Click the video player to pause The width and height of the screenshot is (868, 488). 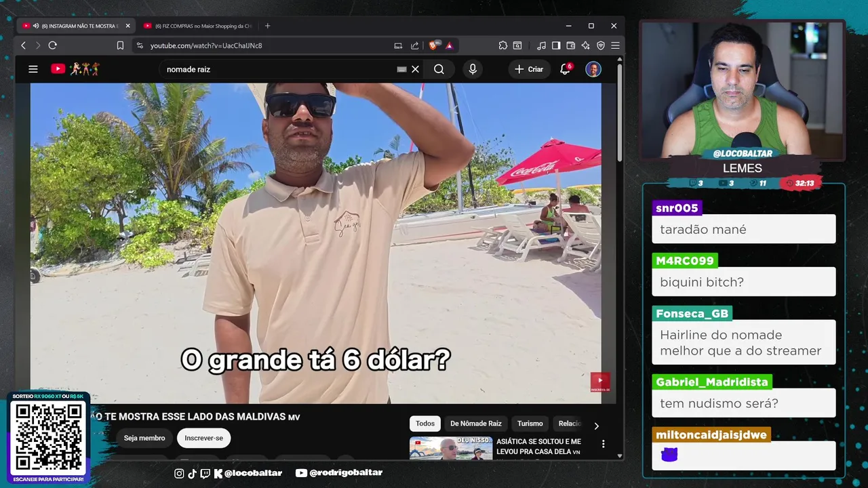point(315,243)
